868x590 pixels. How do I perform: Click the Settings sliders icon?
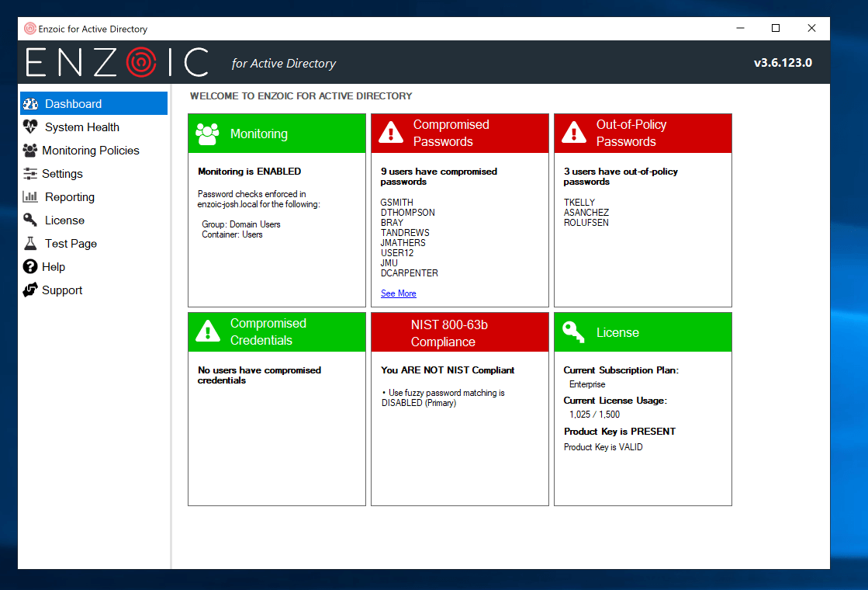pos(30,174)
